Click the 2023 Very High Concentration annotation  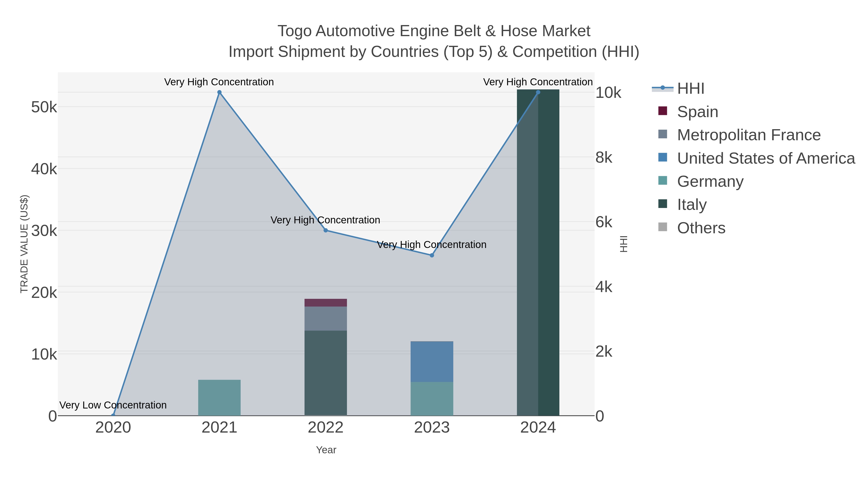pyautogui.click(x=432, y=245)
